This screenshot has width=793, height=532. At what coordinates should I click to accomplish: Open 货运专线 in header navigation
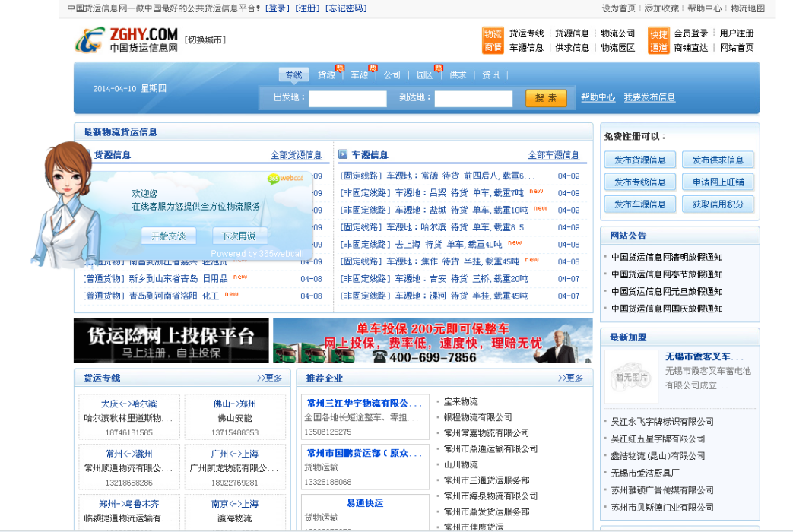pos(526,33)
